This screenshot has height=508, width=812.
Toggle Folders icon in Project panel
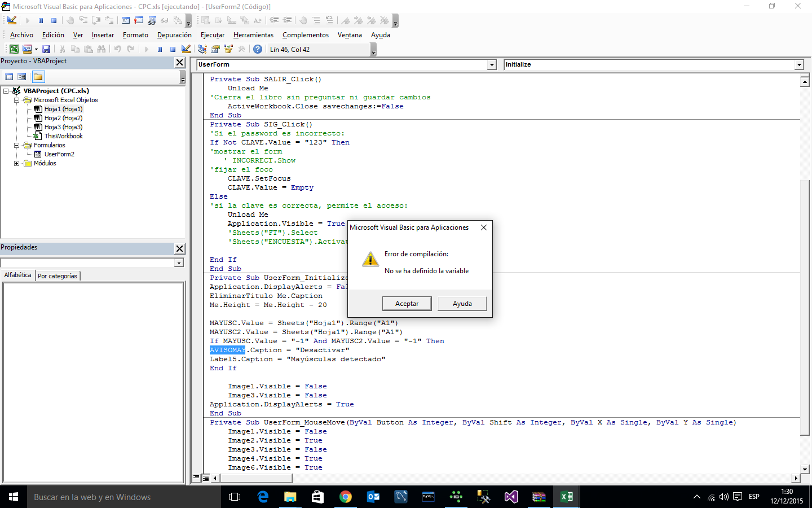38,77
